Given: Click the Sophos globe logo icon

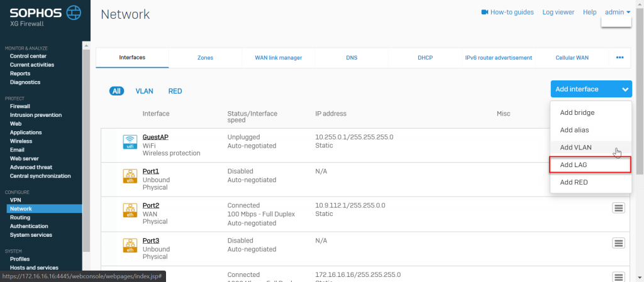Looking at the screenshot, I should [74, 13].
